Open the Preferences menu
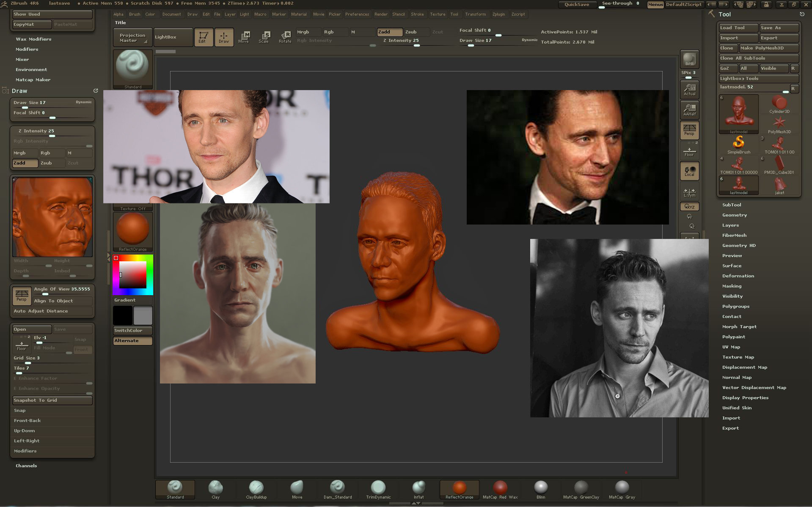 click(x=357, y=14)
